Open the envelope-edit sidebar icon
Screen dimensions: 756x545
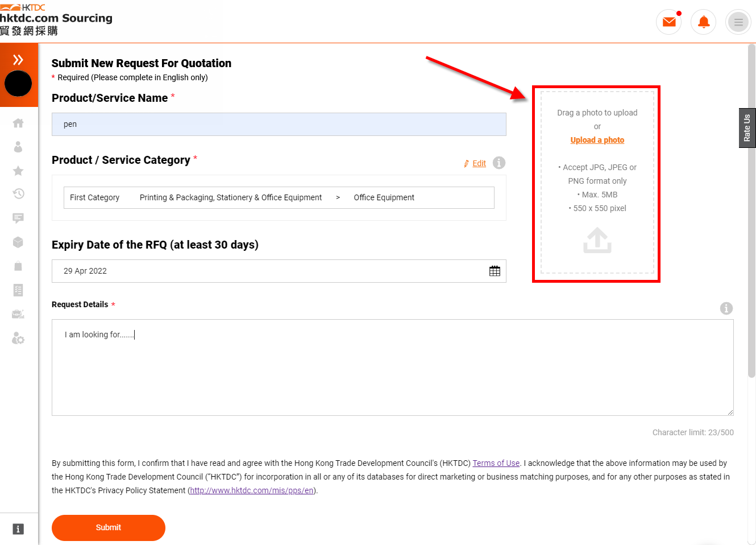point(18,314)
